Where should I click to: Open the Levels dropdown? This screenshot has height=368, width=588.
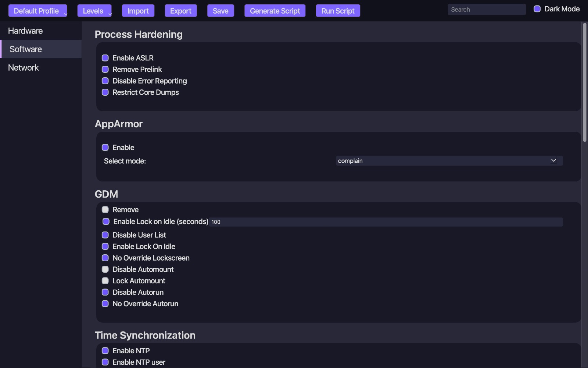(94, 11)
